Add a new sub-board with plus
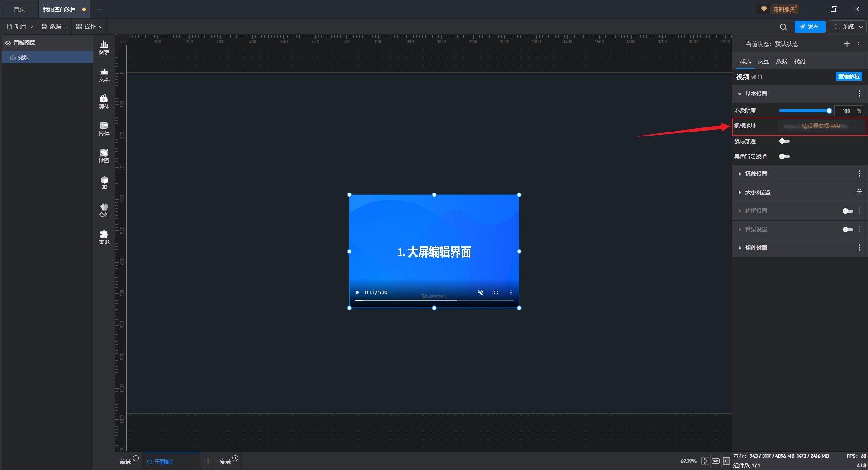 pyautogui.click(x=208, y=461)
